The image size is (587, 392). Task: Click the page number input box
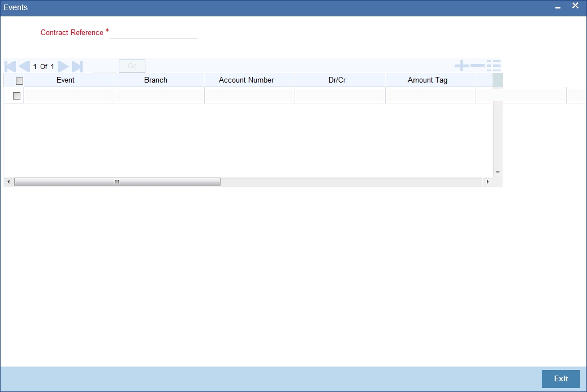tap(104, 67)
